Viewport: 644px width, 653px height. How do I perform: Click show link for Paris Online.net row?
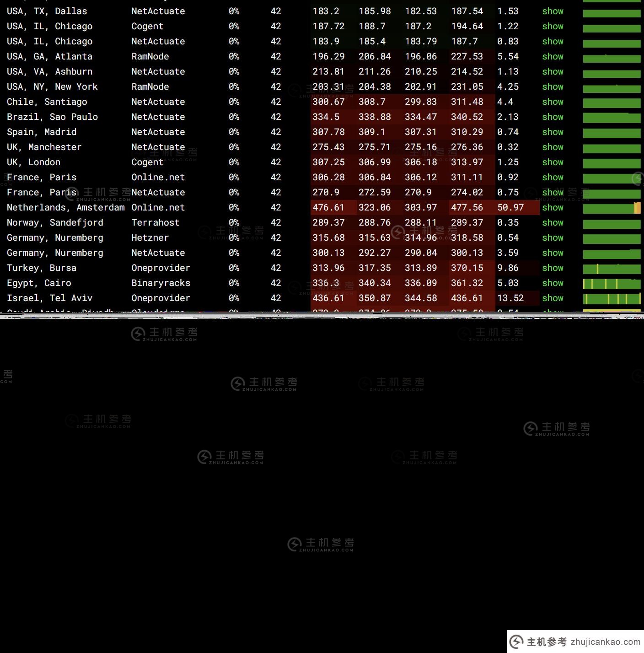[x=553, y=177]
